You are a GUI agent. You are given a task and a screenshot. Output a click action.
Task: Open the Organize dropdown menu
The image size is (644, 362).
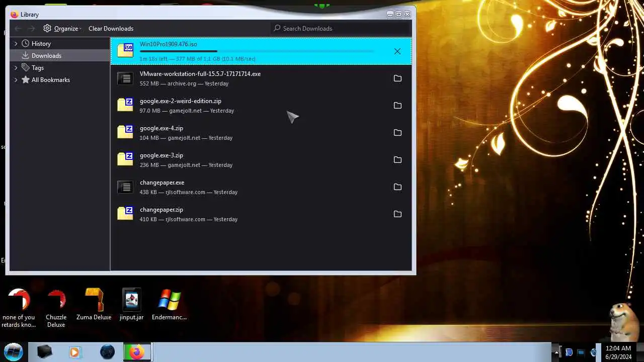(x=62, y=29)
